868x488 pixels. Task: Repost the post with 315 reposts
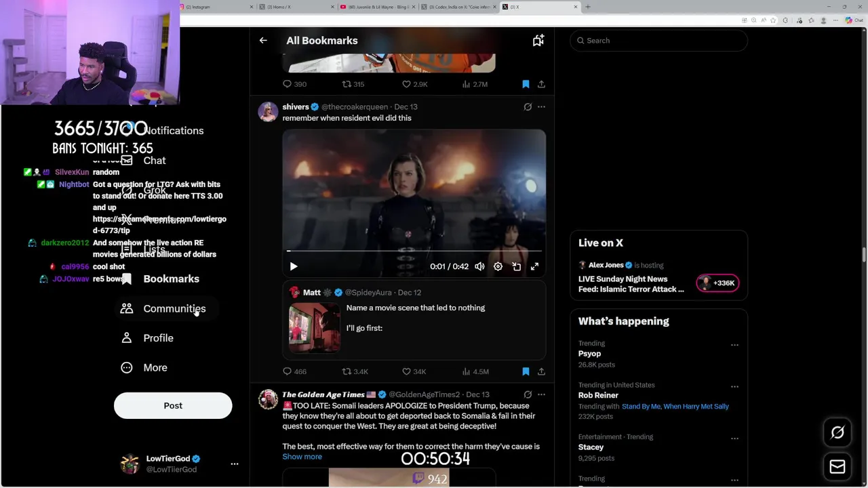[x=353, y=84]
